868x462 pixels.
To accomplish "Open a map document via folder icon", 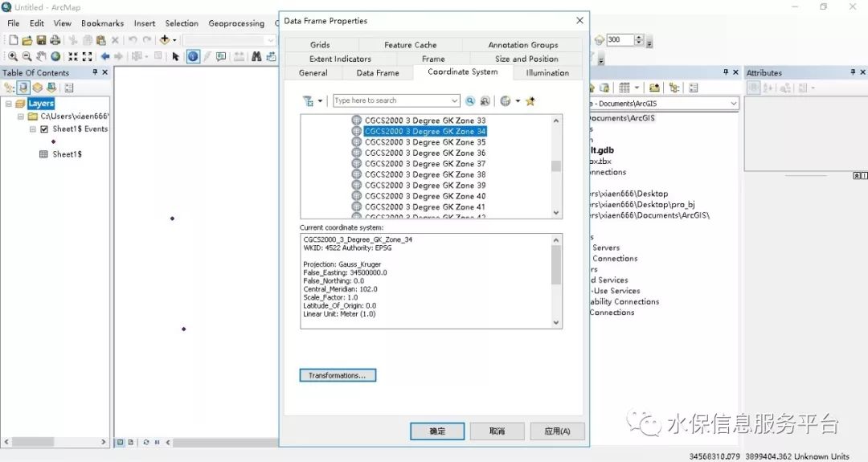I will coord(27,40).
